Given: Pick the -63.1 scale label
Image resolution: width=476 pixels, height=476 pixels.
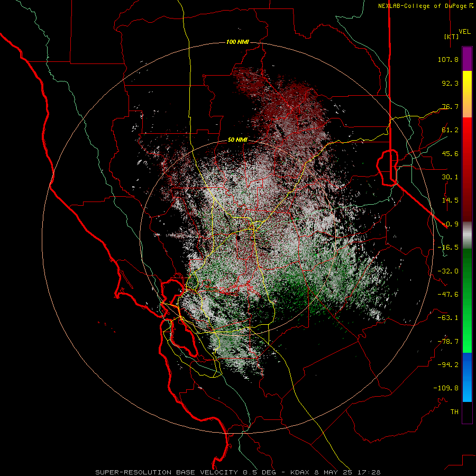Looking at the screenshot, I should 448,318.
